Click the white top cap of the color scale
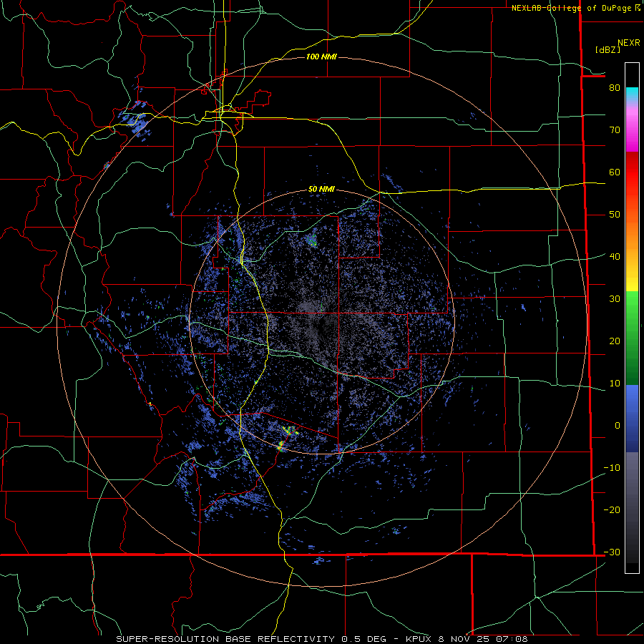 (x=632, y=75)
